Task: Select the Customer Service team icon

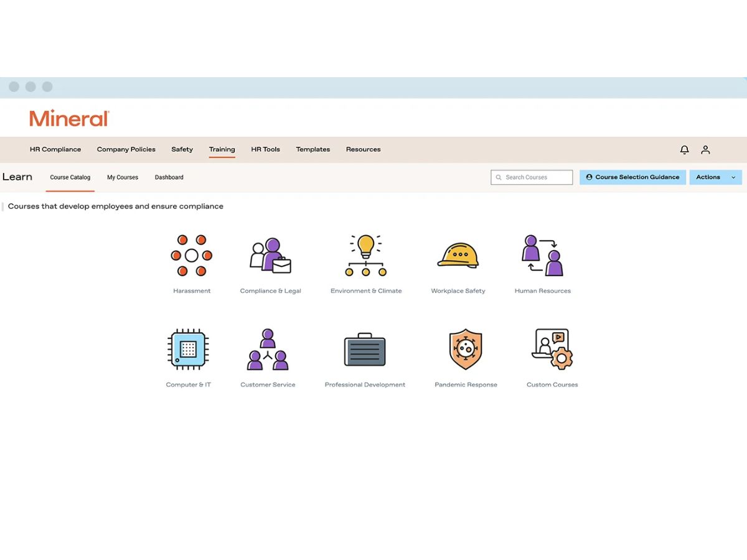Action: (268, 349)
